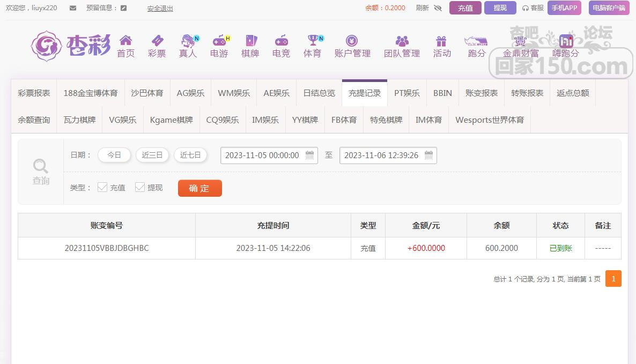Viewport: 636px width, 364px height.
Task: Toggle balance visibility eye icon
Action: point(438,8)
